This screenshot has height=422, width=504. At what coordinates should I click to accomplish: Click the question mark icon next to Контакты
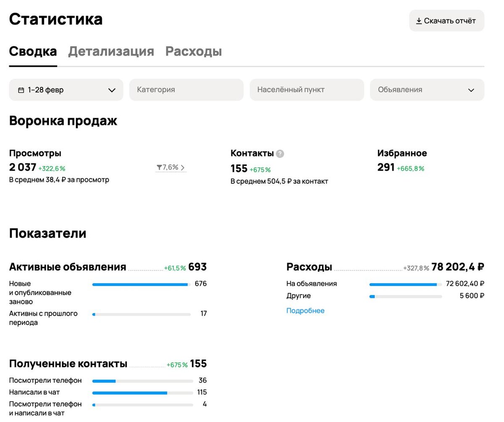280,154
